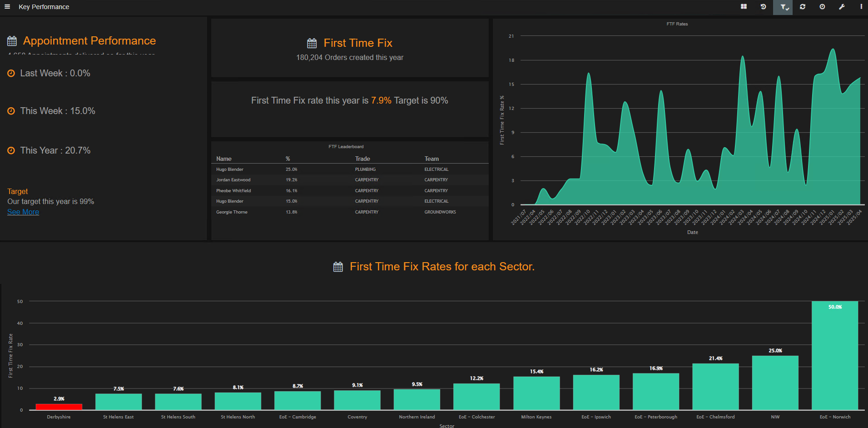Click the calendar icon beside Appointment Performance
The height and width of the screenshot is (428, 868).
pos(12,41)
